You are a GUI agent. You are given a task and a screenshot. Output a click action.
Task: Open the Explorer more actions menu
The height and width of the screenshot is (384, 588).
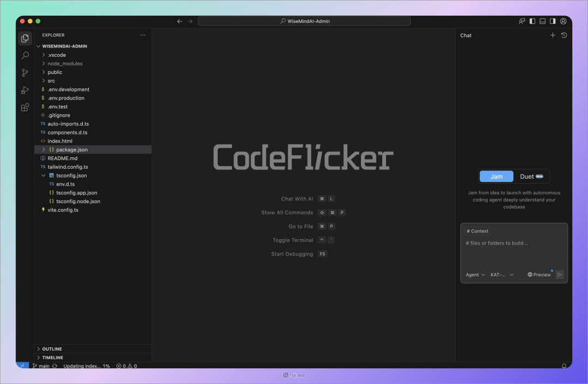coord(143,35)
